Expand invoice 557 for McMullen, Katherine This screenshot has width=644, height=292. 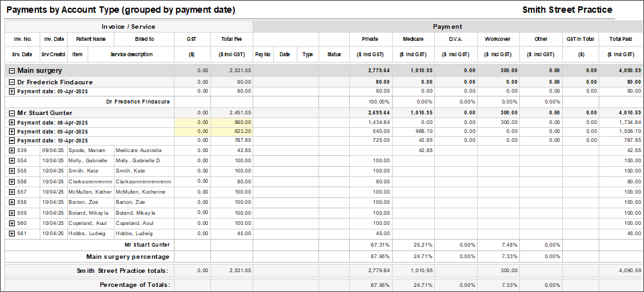coord(12,192)
